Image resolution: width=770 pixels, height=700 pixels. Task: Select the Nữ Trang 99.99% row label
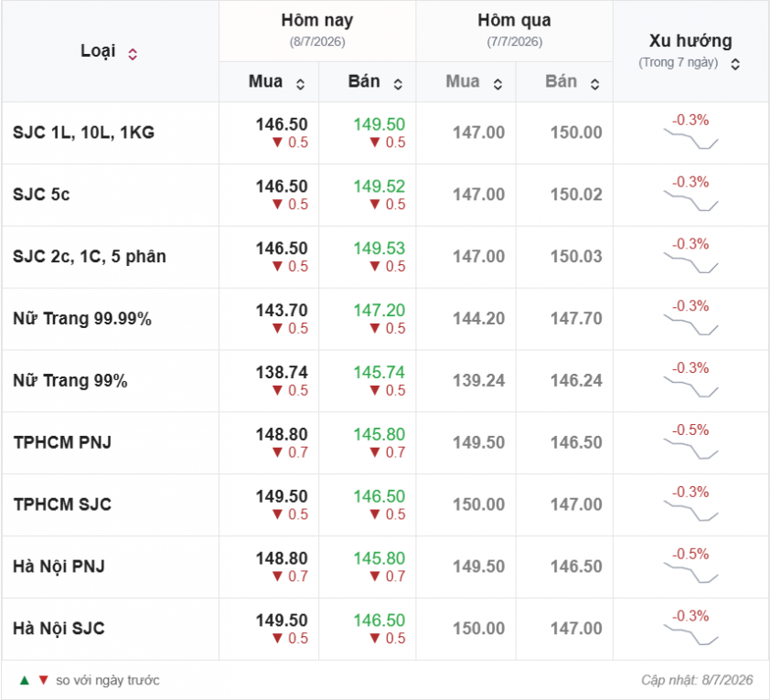(82, 319)
